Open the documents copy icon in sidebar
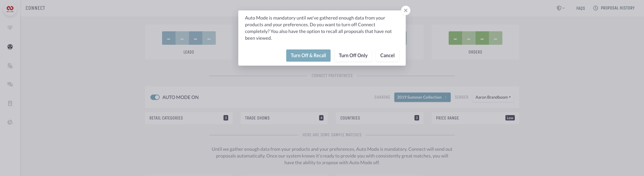The height and width of the screenshot is (176, 644). (10, 66)
